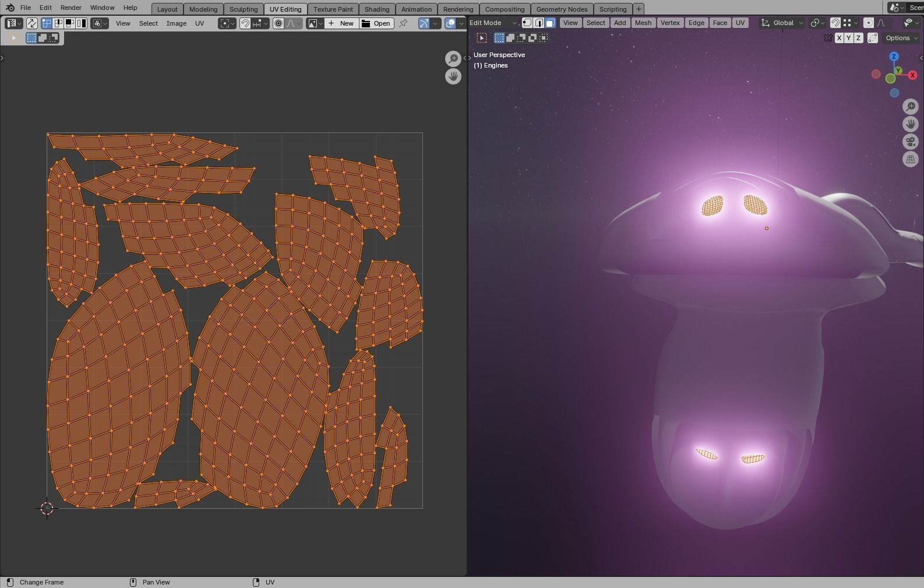Select vertex mode in the UV editor
The height and width of the screenshot is (588, 924).
pos(47,23)
